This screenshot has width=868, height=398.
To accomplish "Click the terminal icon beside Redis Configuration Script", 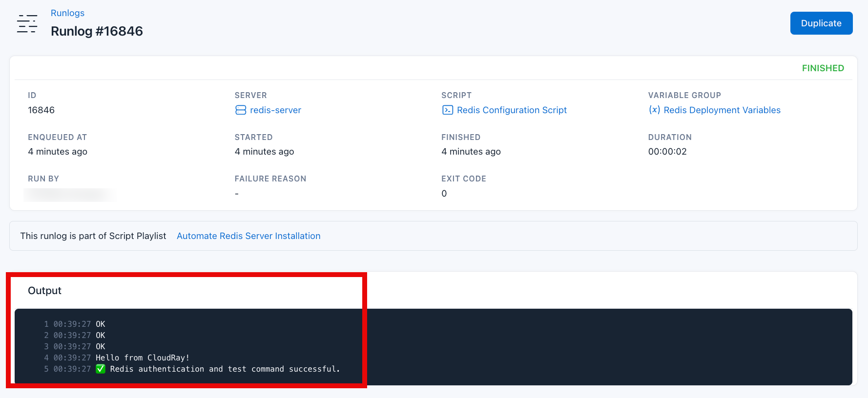I will pos(447,110).
